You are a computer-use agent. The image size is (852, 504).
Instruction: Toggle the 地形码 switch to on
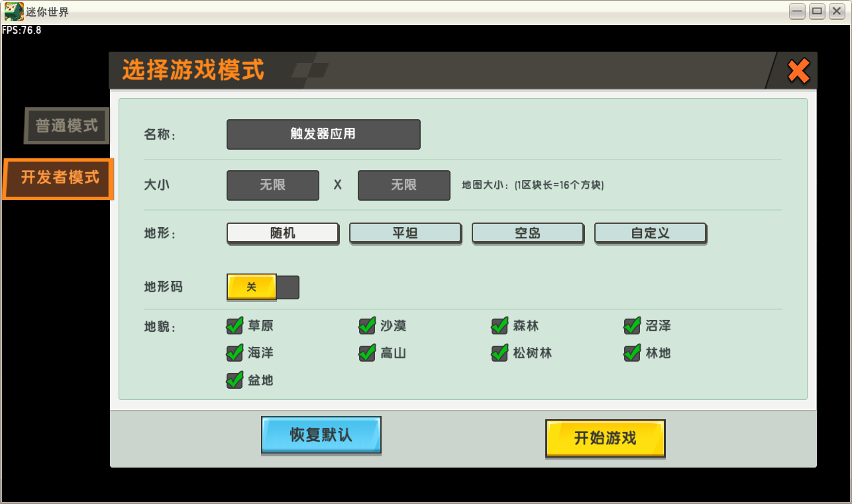pyautogui.click(x=262, y=287)
